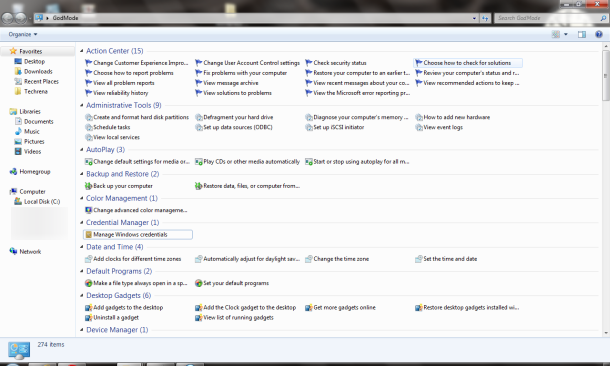Click the Help question mark icon
Viewport: 610px width, 366px height.
point(599,34)
